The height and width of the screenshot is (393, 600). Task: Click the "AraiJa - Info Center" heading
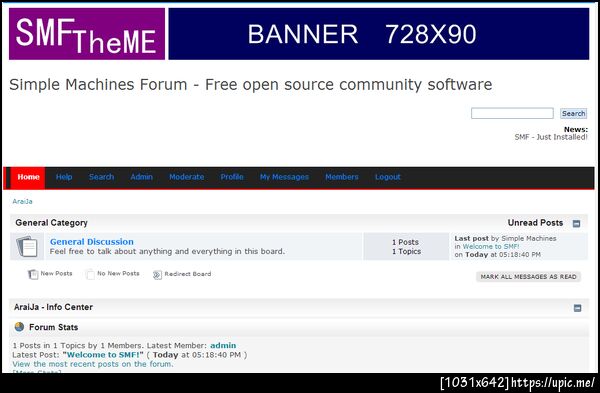[x=53, y=307]
